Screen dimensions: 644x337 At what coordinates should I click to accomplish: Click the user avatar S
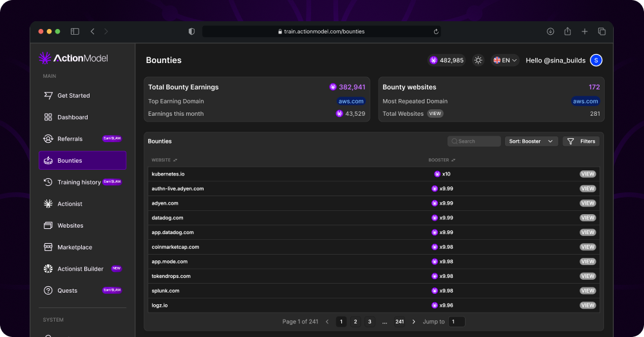click(596, 60)
